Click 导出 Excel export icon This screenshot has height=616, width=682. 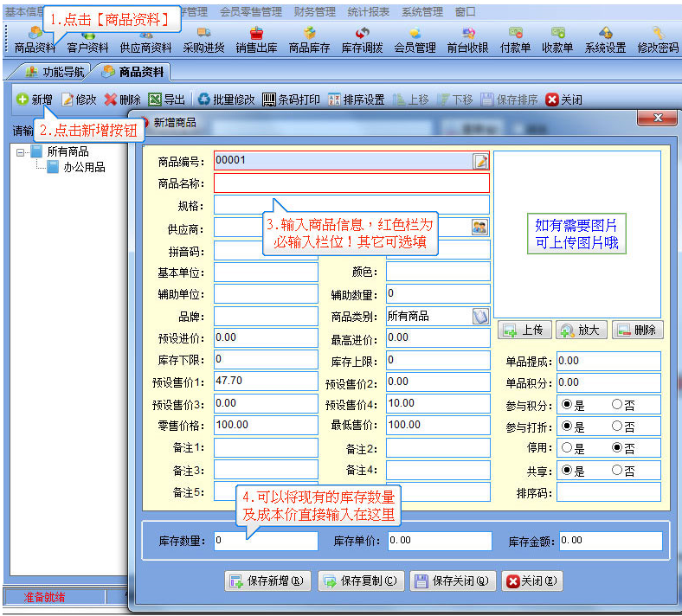click(155, 99)
